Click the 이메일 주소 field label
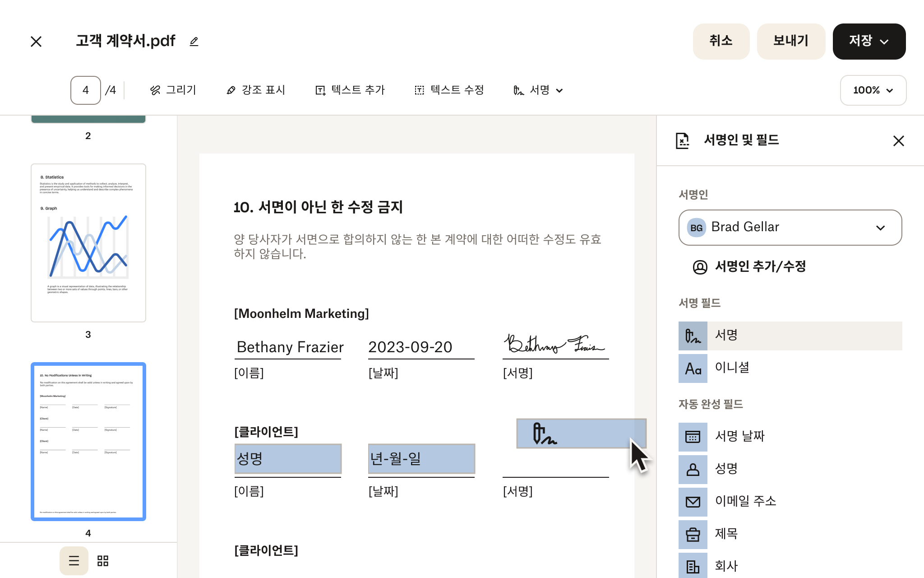Image resolution: width=924 pixels, height=578 pixels. [746, 501]
